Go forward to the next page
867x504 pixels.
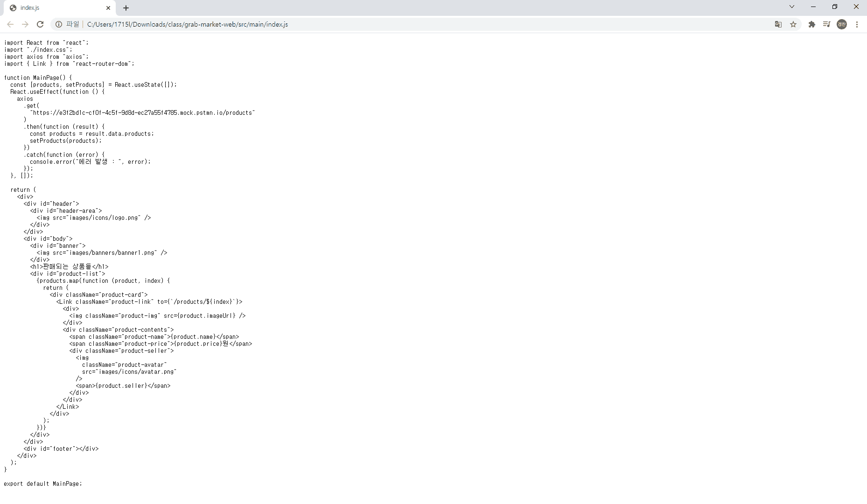click(x=25, y=24)
